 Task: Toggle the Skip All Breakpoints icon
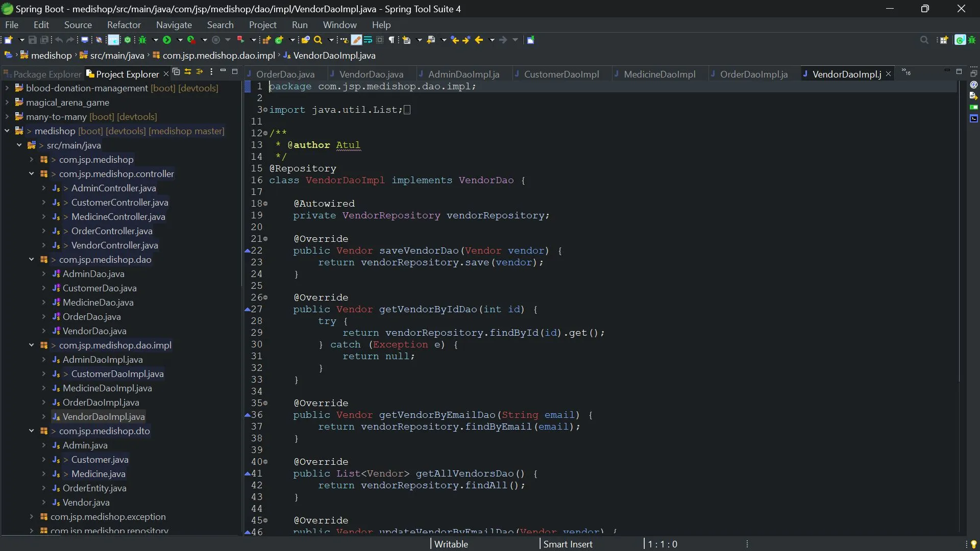pyautogui.click(x=99, y=40)
